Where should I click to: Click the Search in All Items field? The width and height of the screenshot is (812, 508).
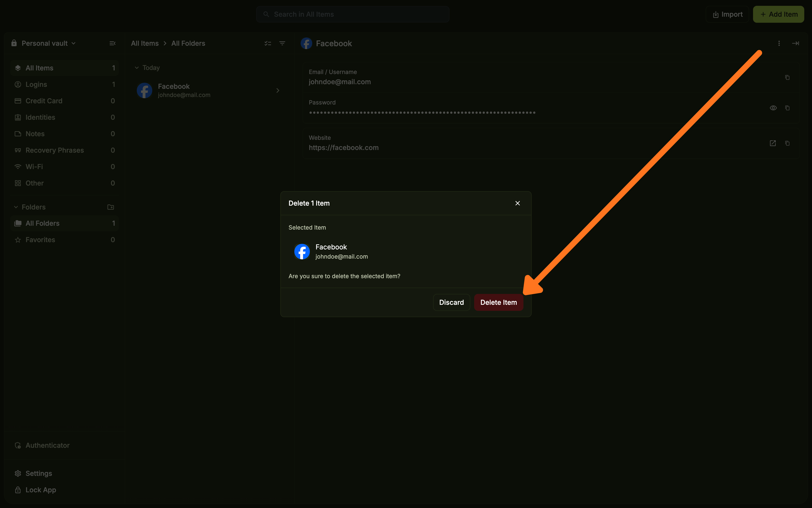click(x=353, y=15)
